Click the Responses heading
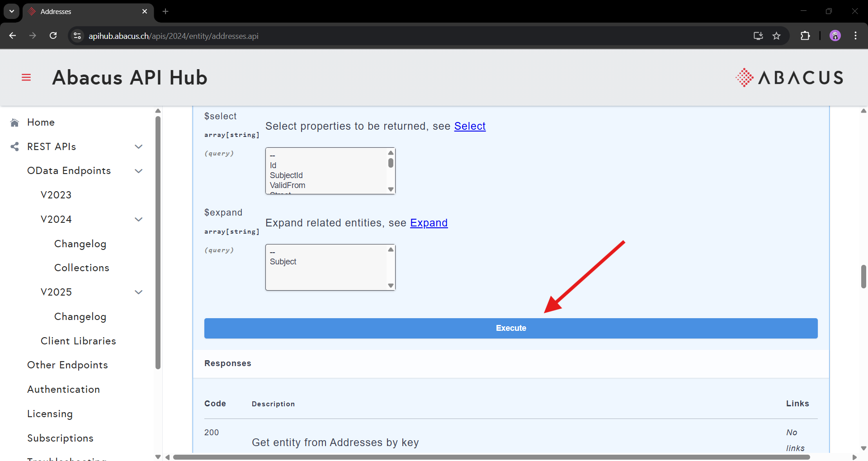The image size is (868, 461). coord(228,363)
